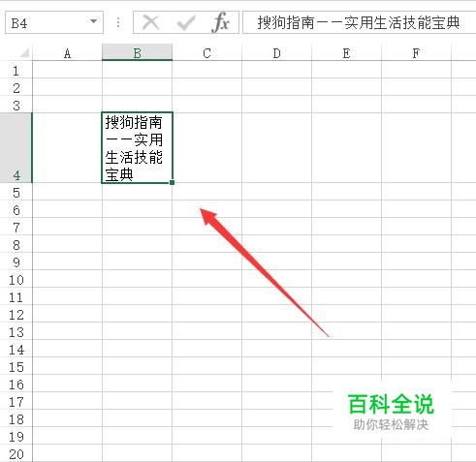Viewport: 476px width, 462px height.
Task: Click the Insert Function fx icon
Action: (221, 22)
